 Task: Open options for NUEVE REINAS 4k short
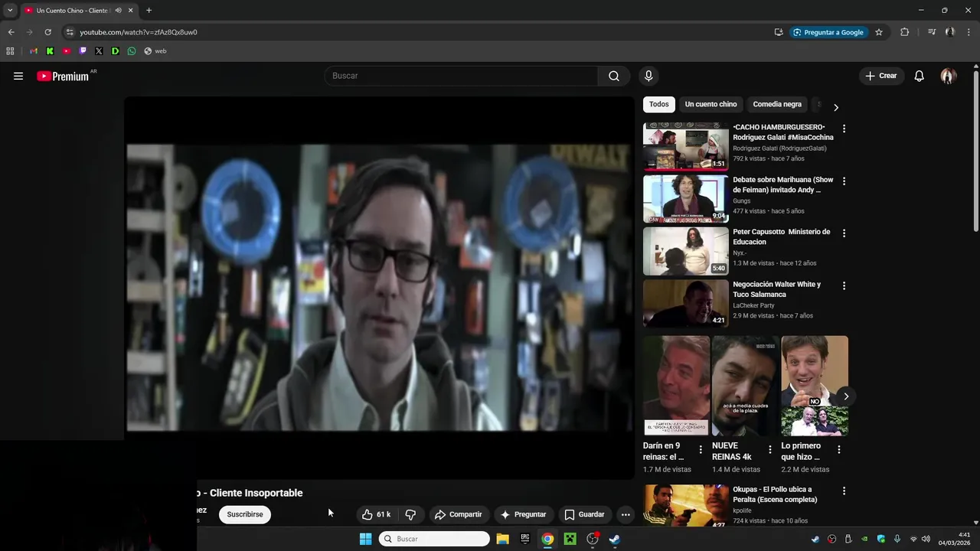[769, 450]
